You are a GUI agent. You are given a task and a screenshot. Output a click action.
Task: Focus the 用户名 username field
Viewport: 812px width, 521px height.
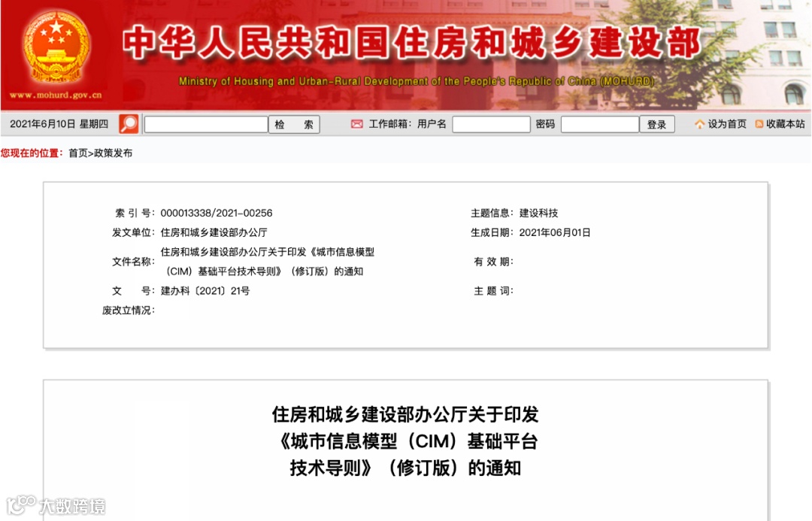tap(491, 124)
